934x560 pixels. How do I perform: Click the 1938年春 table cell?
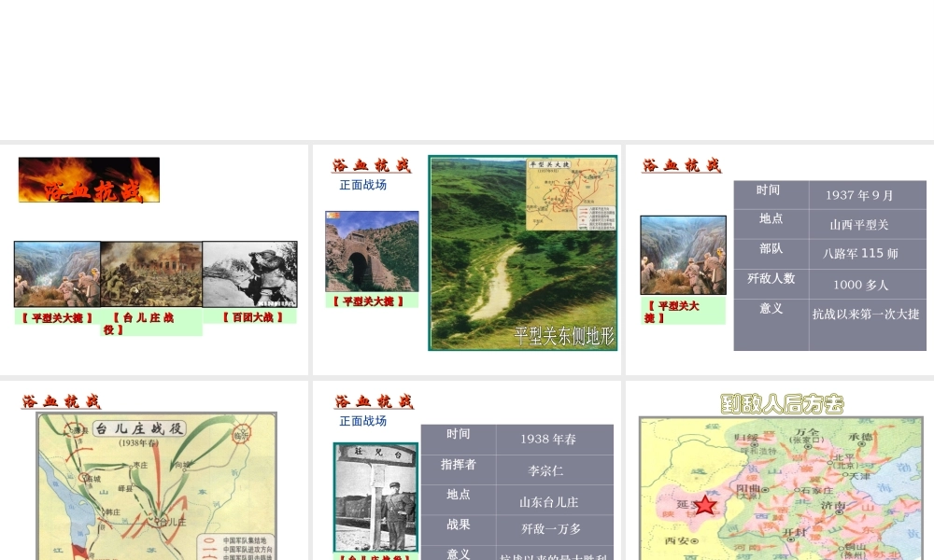coord(555,440)
